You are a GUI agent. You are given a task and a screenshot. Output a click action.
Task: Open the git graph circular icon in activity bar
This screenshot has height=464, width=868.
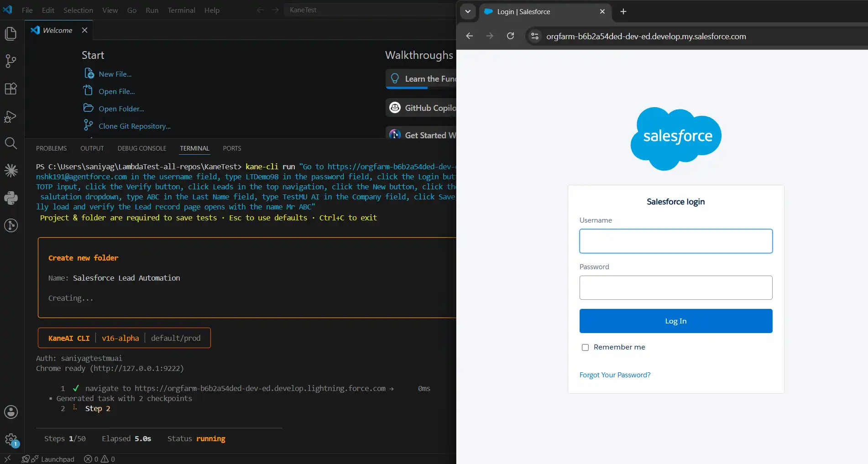pos(11,225)
